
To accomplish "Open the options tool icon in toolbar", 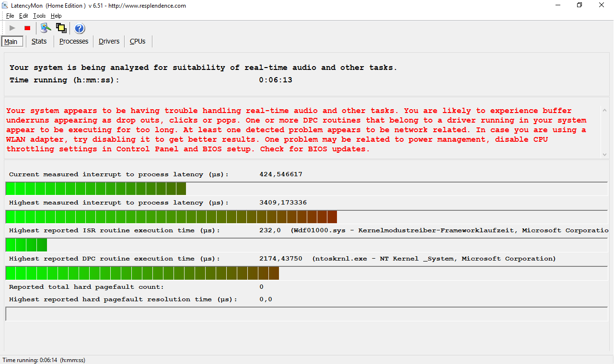I will point(46,28).
